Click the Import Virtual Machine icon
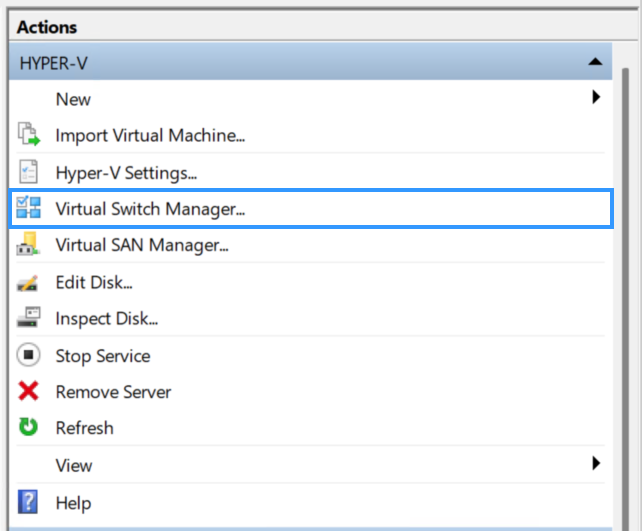The width and height of the screenshot is (642, 531). 29,134
